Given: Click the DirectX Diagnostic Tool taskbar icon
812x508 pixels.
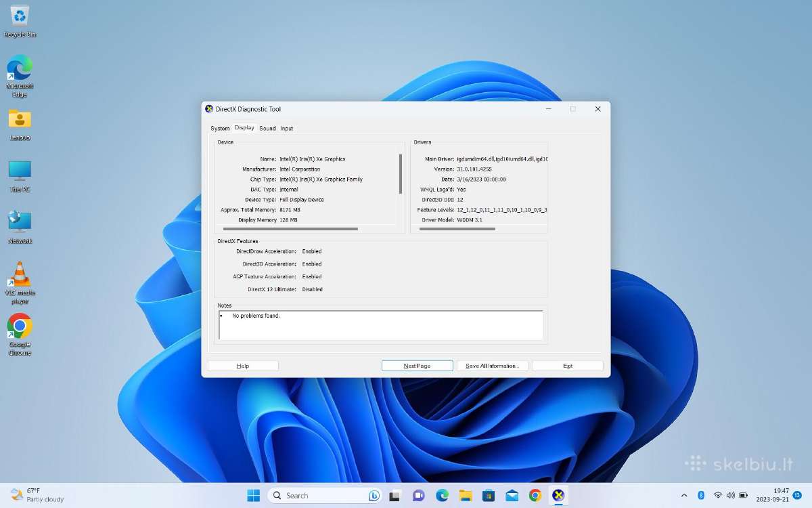Looking at the screenshot, I should (558, 495).
